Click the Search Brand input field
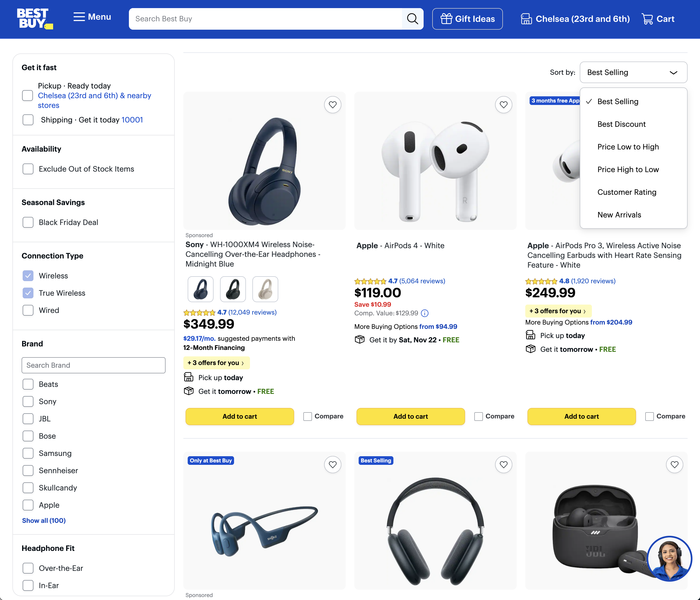The width and height of the screenshot is (700, 600). tap(93, 365)
